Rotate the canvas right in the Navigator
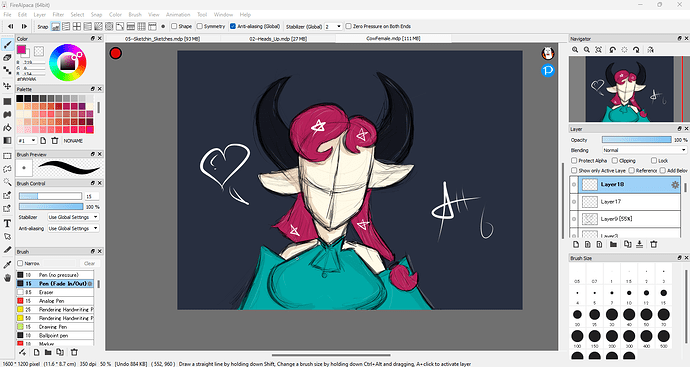 [x=636, y=50]
